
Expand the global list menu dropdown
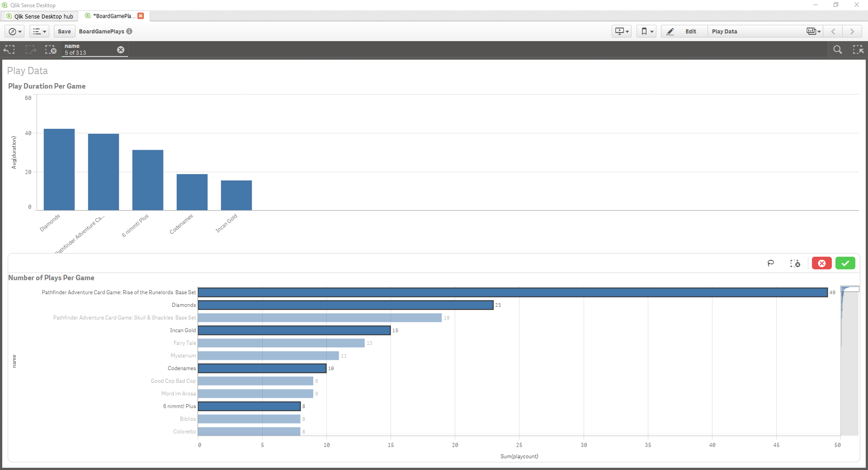pos(39,31)
